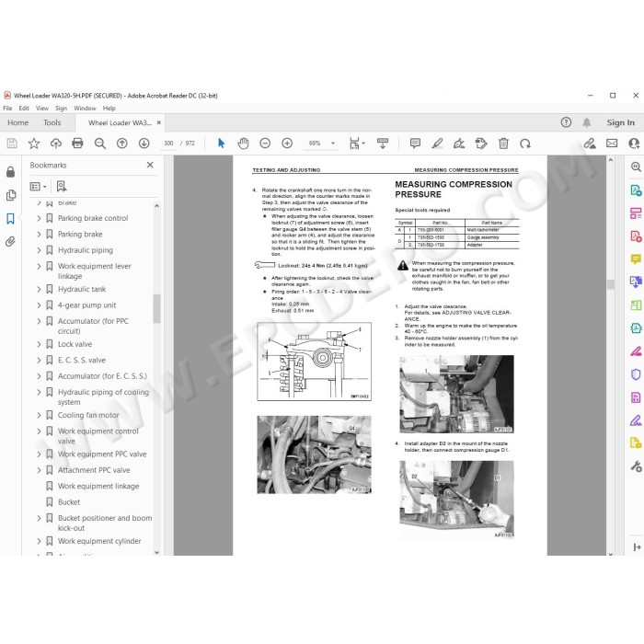Collapse the right tools pane arrow
Viewport: 644px width, 644px height.
pyautogui.click(x=637, y=547)
